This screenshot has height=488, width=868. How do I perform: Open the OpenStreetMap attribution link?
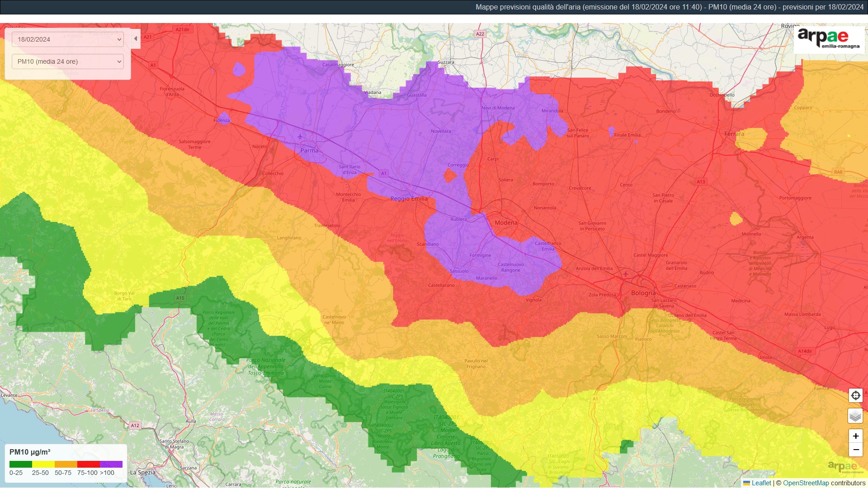[806, 483]
